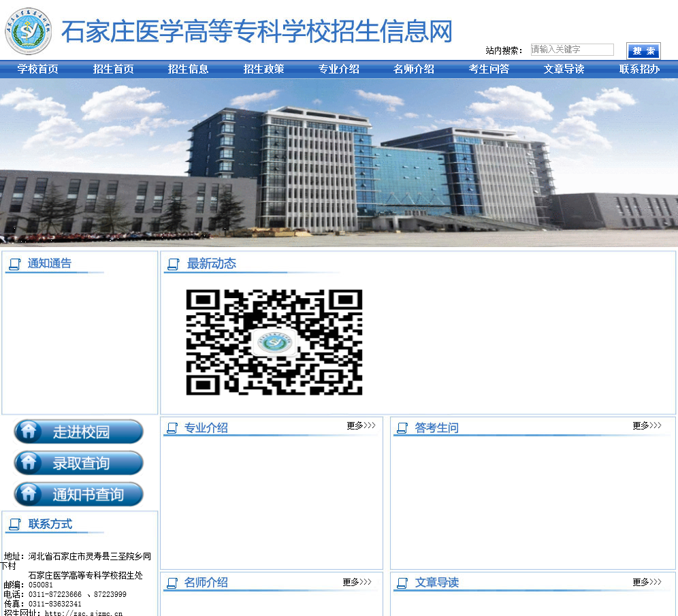
Task: Click the postal code 050081
Action: pos(41,585)
